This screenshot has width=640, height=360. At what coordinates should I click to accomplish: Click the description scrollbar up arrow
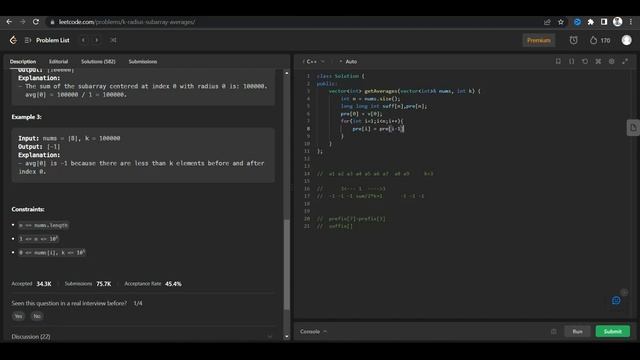287,73
